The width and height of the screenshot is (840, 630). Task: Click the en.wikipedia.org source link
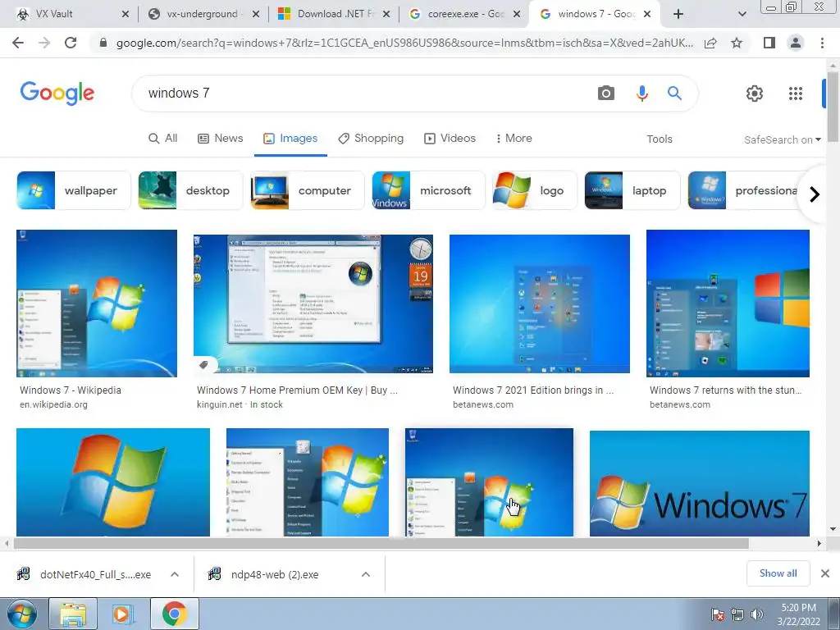53,405
